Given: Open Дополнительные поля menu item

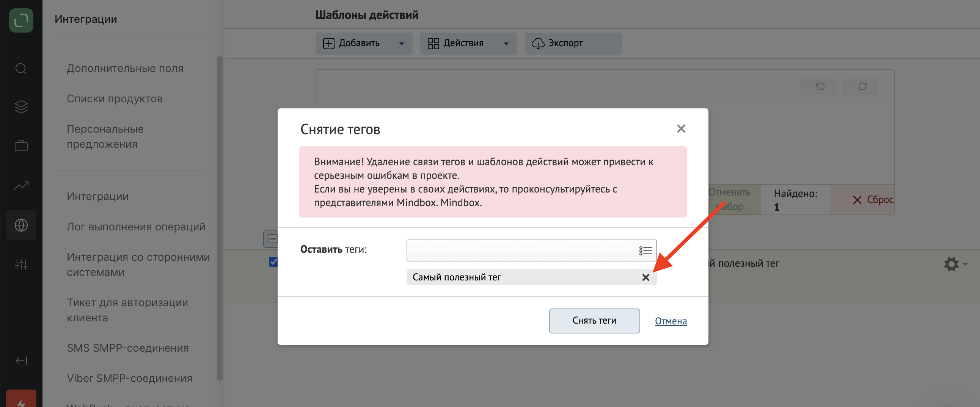Looking at the screenshot, I should (x=125, y=69).
